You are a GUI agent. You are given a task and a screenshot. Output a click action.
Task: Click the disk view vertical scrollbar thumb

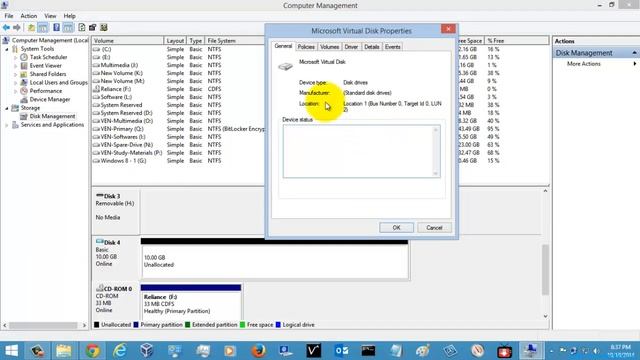545,269
